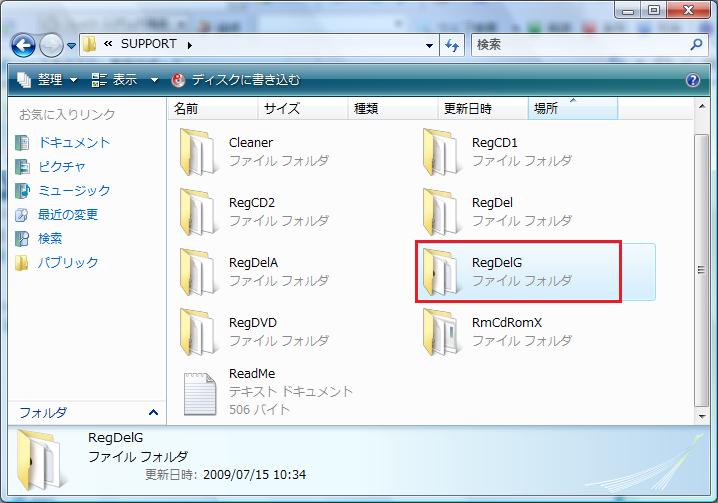Open ピクチャ favorite link

click(62, 166)
